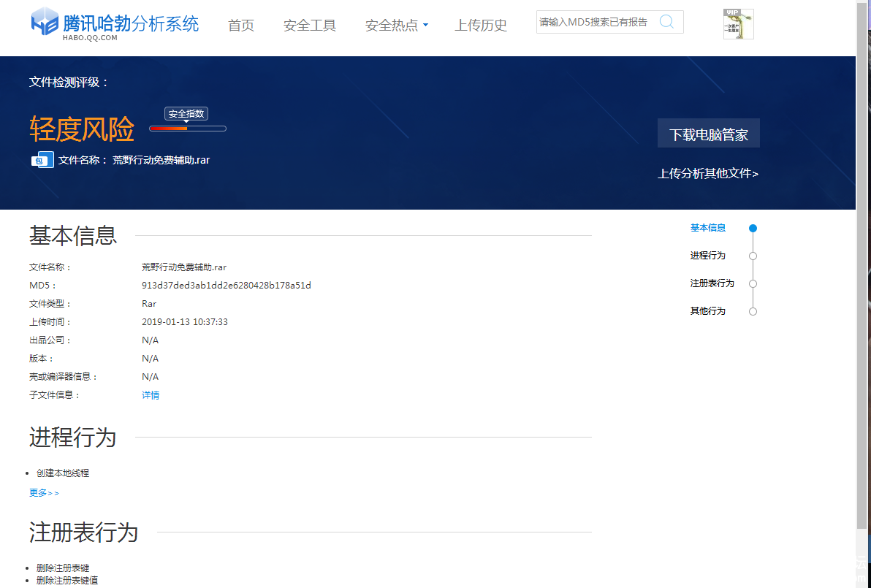
Task: Click the 下载电脑管家 button
Action: [708, 134]
